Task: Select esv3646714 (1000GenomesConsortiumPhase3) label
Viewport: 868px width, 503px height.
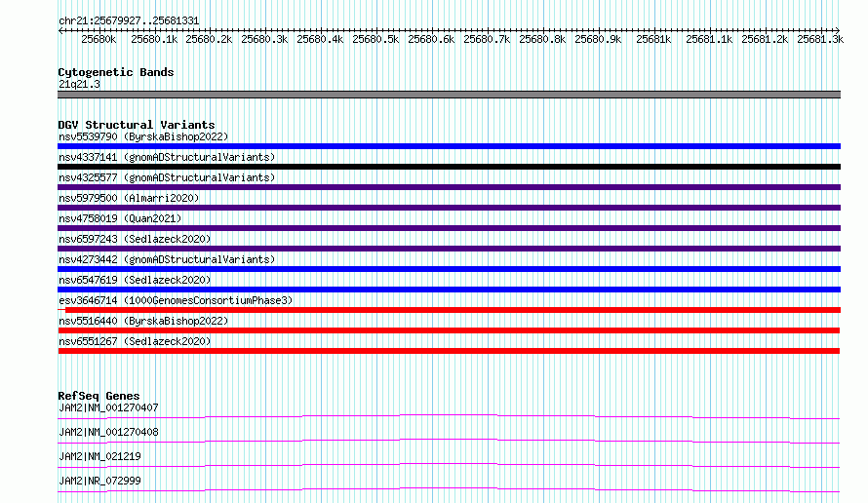Action: pyautogui.click(x=176, y=300)
